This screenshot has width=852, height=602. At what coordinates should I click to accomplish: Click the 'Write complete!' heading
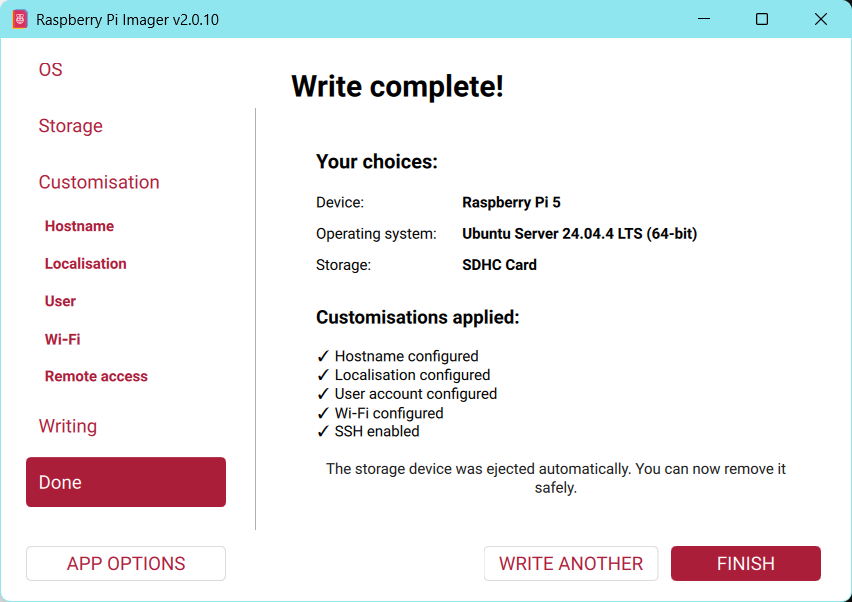(x=398, y=86)
